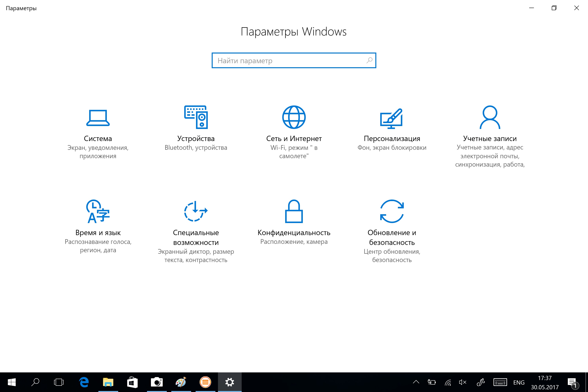Open the Время и язык icon

(x=98, y=211)
